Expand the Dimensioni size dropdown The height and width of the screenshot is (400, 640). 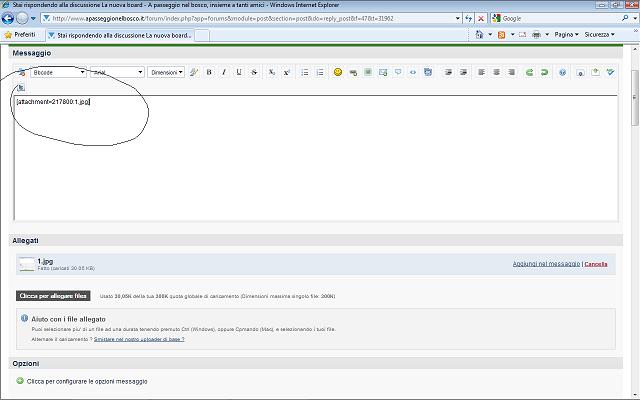(x=166, y=72)
